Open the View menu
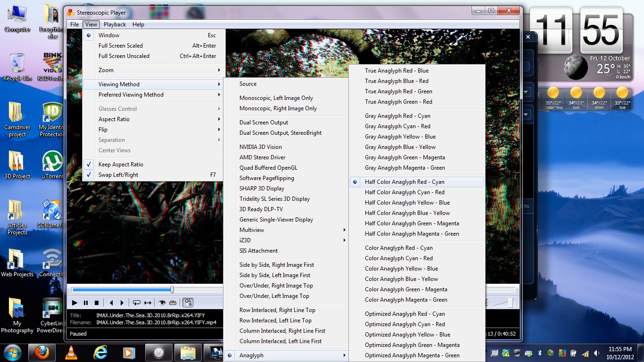644x362 pixels. (x=91, y=25)
